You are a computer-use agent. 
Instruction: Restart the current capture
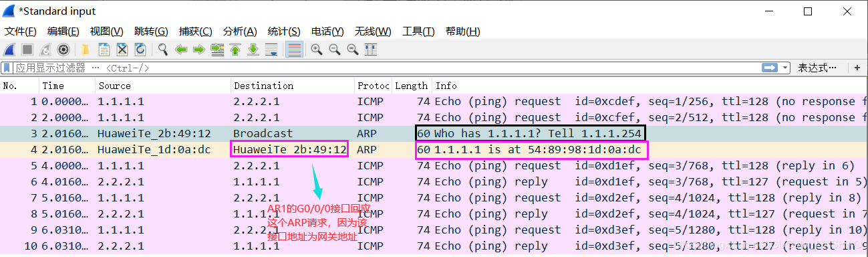pos(45,50)
